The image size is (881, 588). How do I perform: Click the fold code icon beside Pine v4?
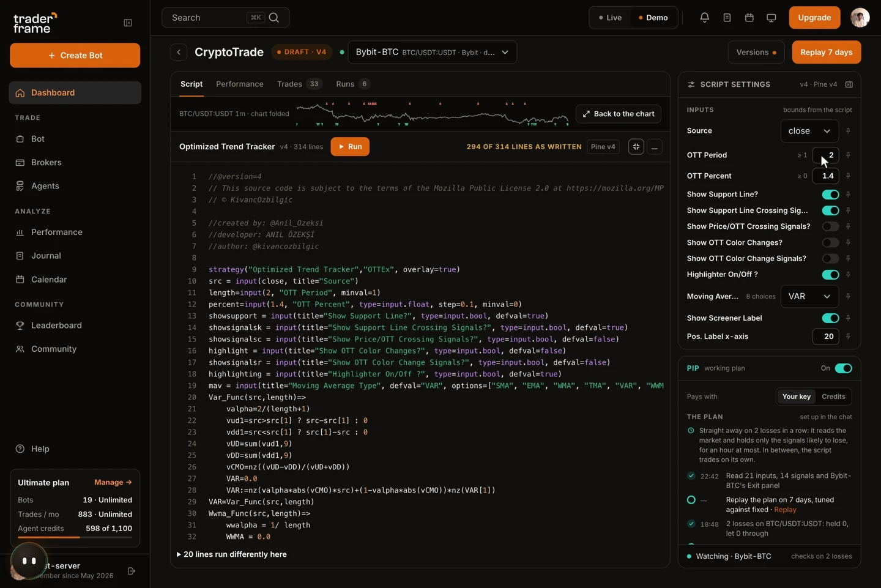[636, 147]
